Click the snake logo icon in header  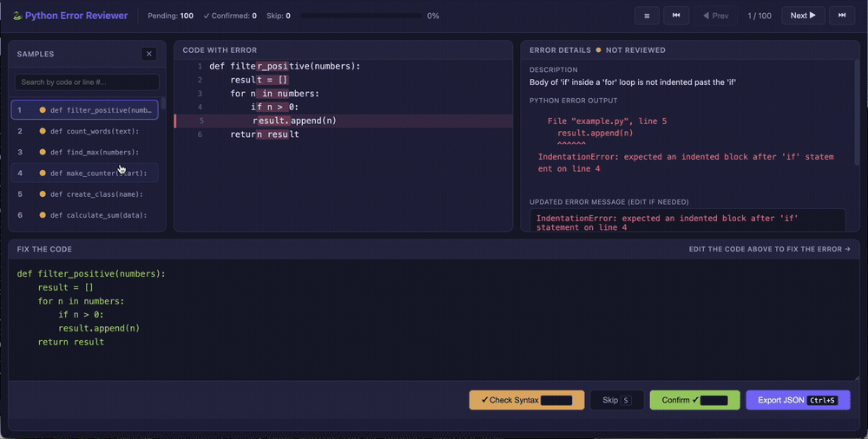pos(17,16)
